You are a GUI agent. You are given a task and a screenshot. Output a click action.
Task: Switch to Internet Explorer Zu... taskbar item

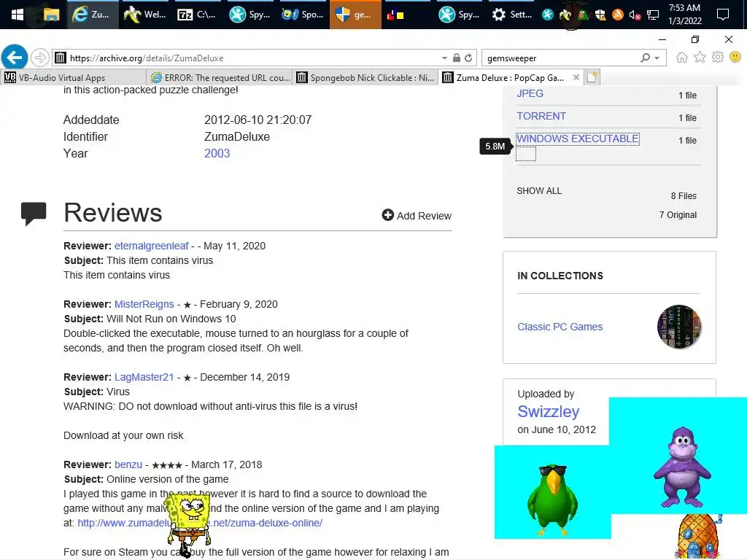coord(93,15)
